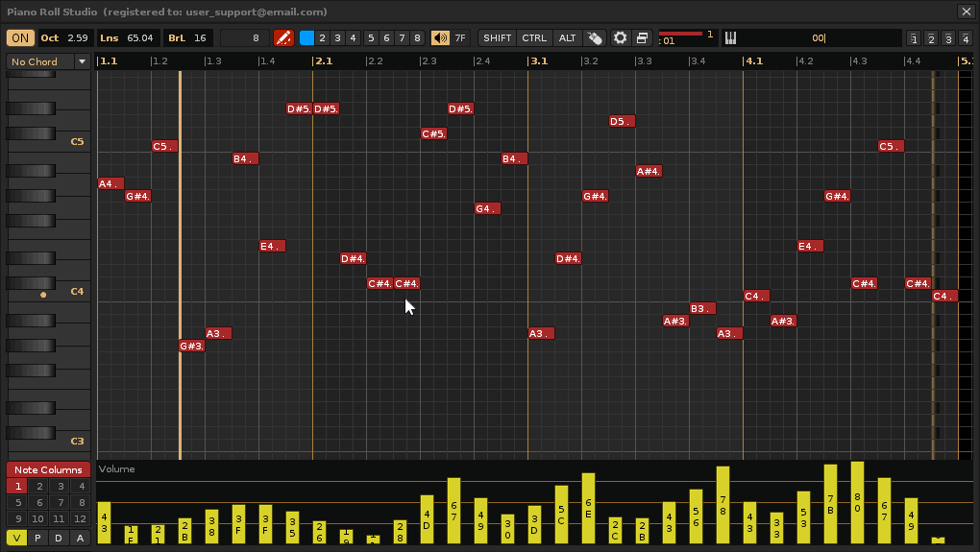The image size is (980, 552).
Task: Click the volume bar for the A4 note
Action: click(x=104, y=522)
